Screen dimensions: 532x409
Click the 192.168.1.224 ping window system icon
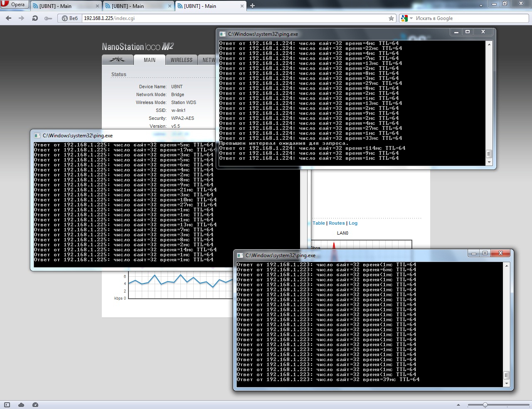click(x=222, y=34)
